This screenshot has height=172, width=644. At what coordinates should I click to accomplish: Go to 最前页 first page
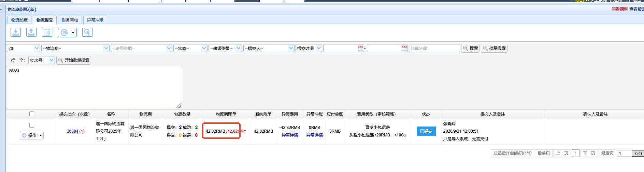click(x=544, y=153)
